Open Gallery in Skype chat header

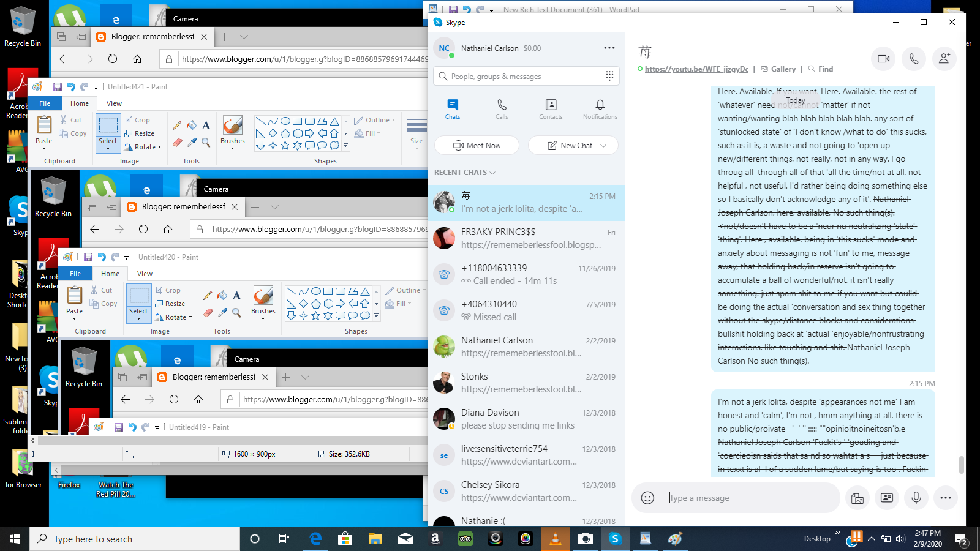(x=778, y=69)
